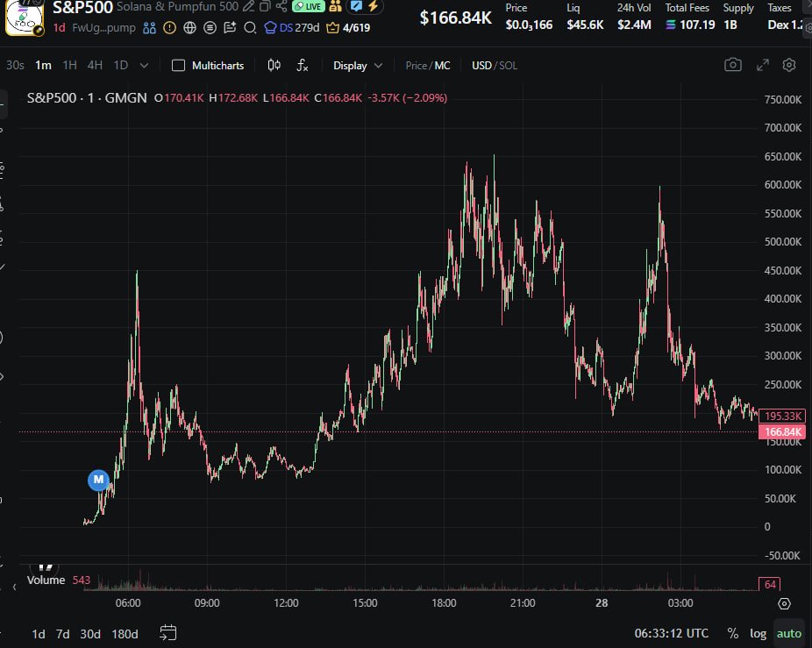The image size is (812, 648).
Task: Open the note with sparkle icon
Action: [x=230, y=27]
